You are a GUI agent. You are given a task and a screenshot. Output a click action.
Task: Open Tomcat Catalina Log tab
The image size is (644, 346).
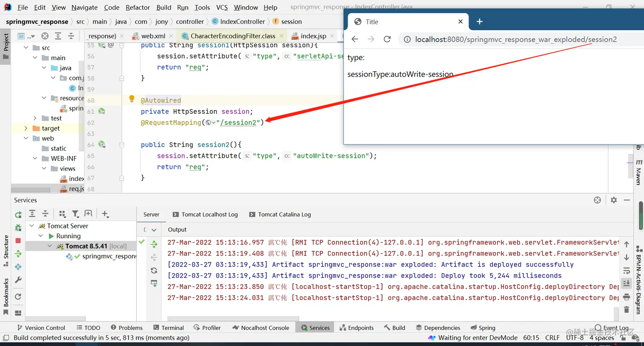[280, 214]
